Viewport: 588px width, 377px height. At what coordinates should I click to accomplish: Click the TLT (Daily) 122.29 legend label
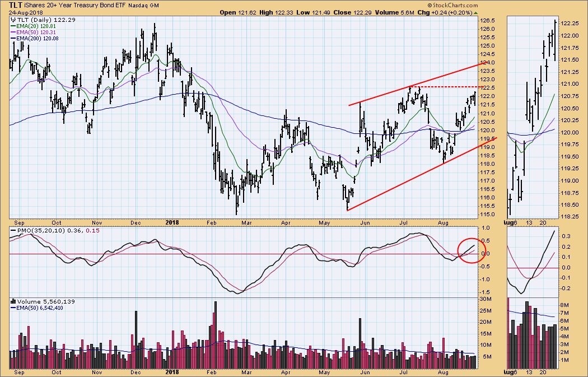pyautogui.click(x=46, y=20)
